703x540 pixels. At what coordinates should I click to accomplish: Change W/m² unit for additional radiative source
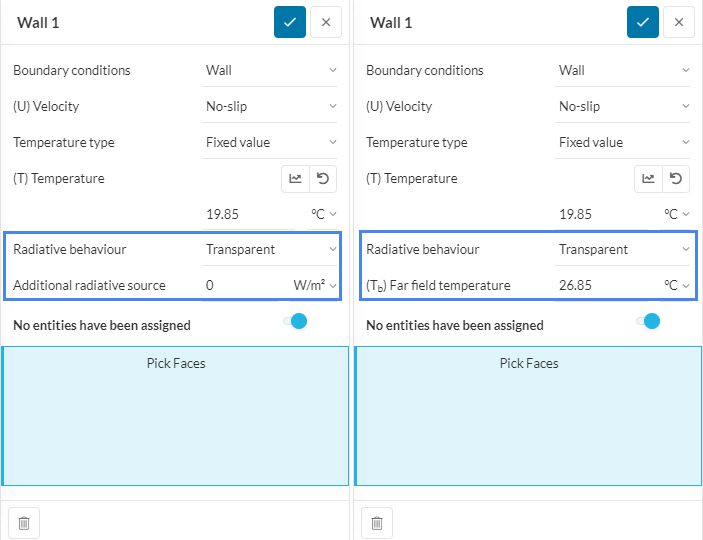314,285
